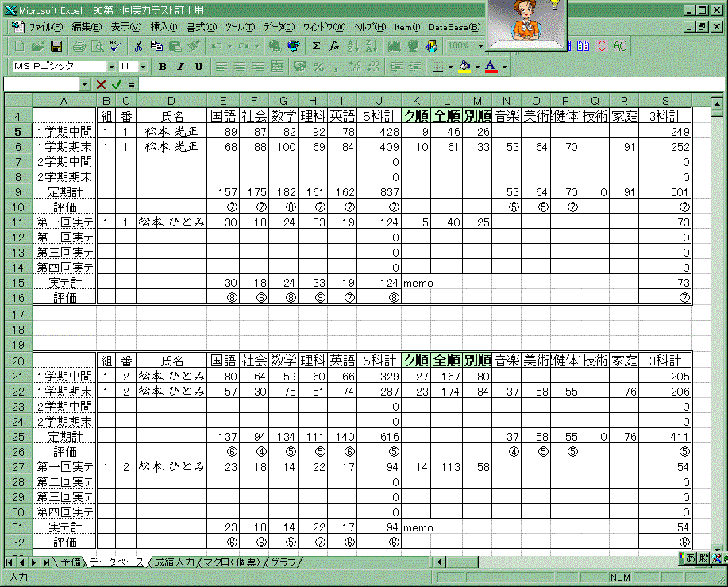This screenshot has width=728, height=587.
Task: Click the red C toolbar icon
Action: [602, 46]
